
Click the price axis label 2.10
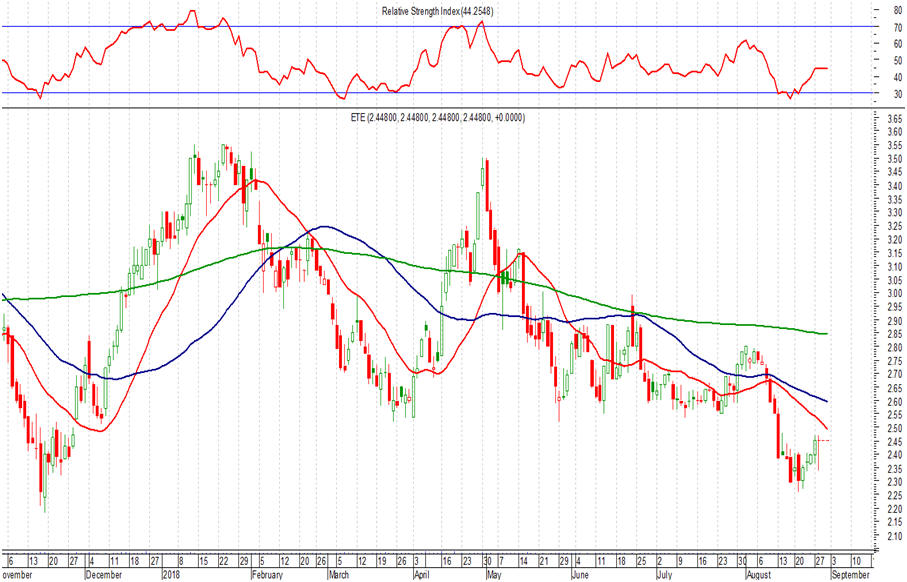894,537
